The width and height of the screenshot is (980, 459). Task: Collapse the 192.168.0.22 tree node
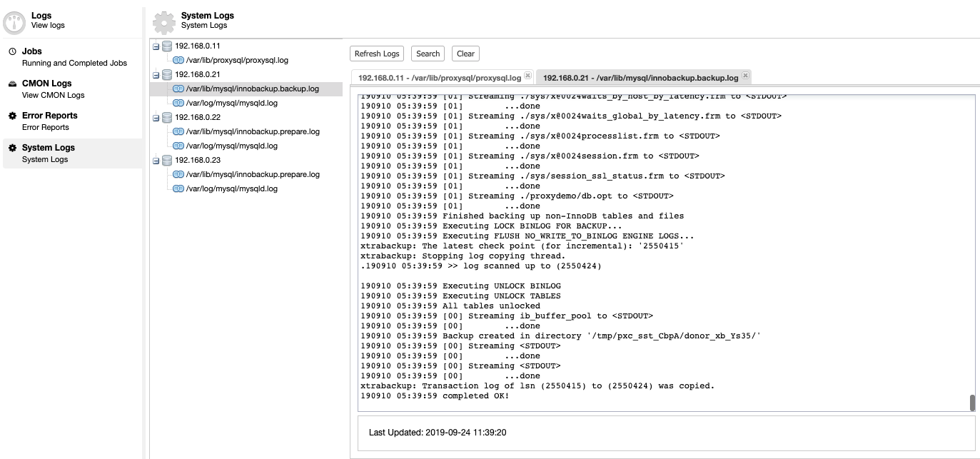click(x=156, y=118)
